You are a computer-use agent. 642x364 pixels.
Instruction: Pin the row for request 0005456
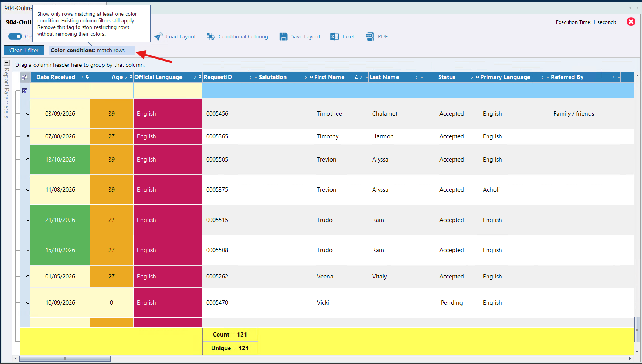27,114
